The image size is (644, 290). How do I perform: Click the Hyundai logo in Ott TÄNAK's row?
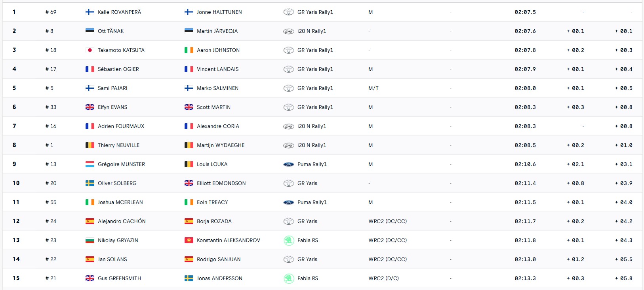[289, 31]
